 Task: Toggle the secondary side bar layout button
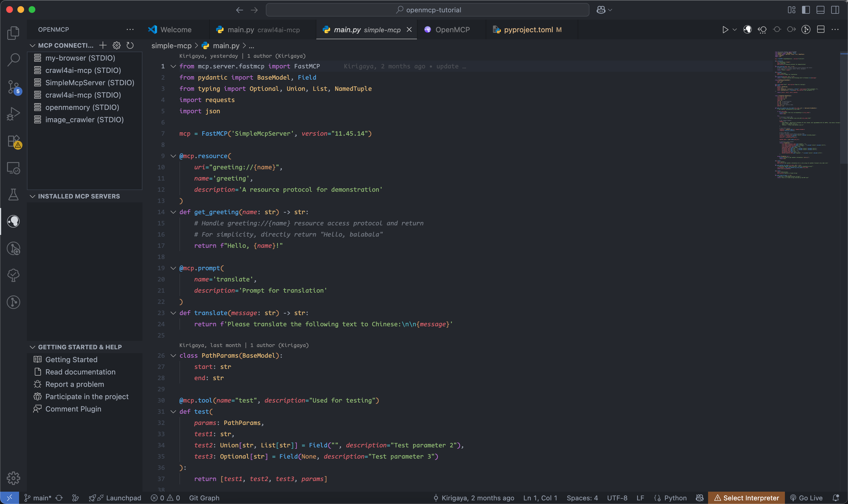pos(835,10)
